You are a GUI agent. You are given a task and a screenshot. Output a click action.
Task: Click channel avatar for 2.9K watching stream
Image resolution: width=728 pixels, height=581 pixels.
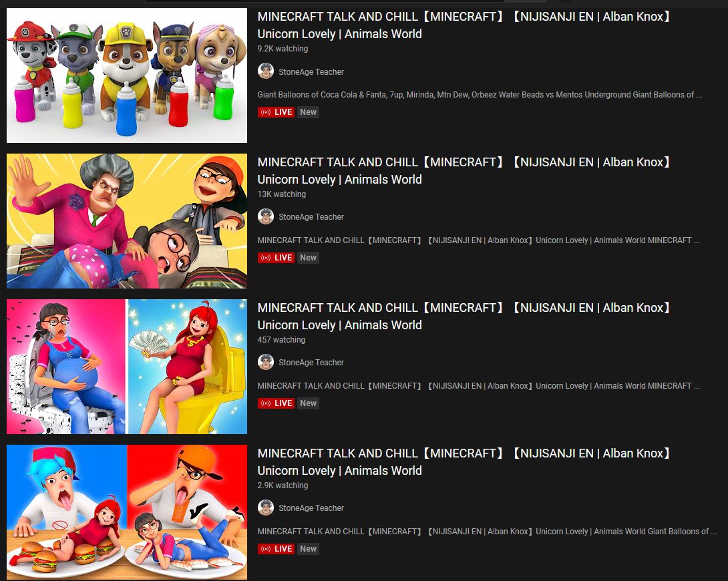coord(266,508)
